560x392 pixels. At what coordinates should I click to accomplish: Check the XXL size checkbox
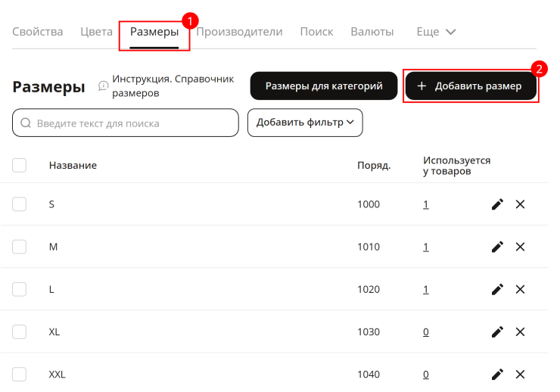19,374
